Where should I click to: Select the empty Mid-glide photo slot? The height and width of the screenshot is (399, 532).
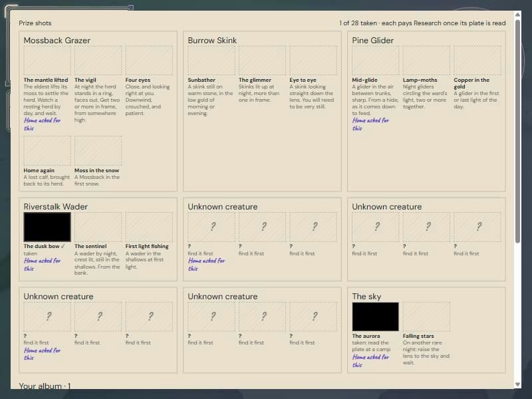[376, 61]
